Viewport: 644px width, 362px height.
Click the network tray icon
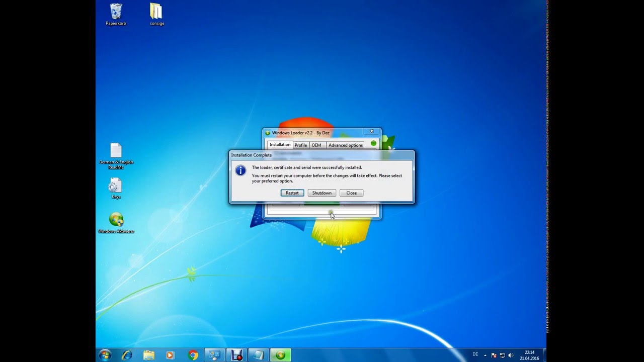point(502,355)
